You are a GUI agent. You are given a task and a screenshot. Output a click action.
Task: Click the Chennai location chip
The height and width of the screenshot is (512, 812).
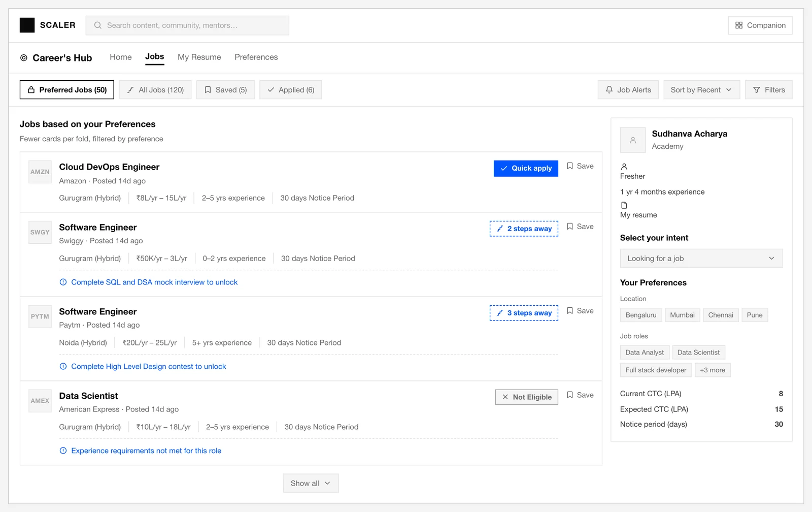click(x=721, y=315)
